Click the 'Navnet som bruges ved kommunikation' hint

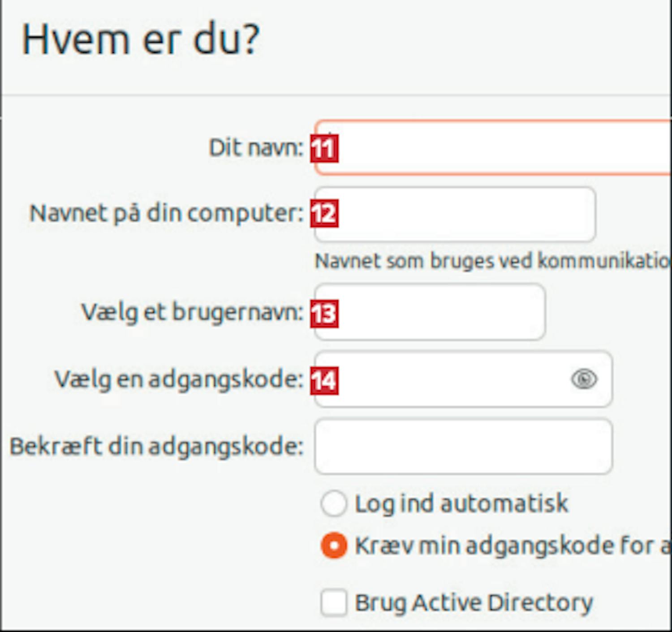492,261
